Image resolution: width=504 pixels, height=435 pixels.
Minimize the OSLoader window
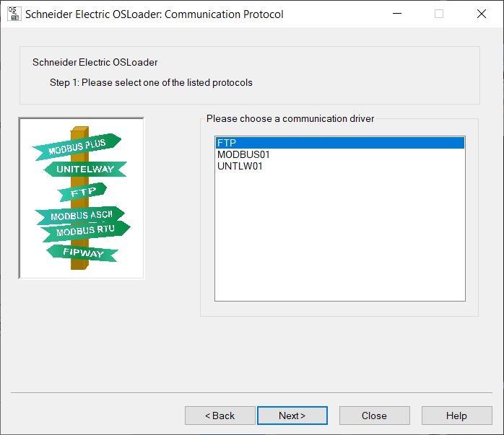click(x=397, y=14)
